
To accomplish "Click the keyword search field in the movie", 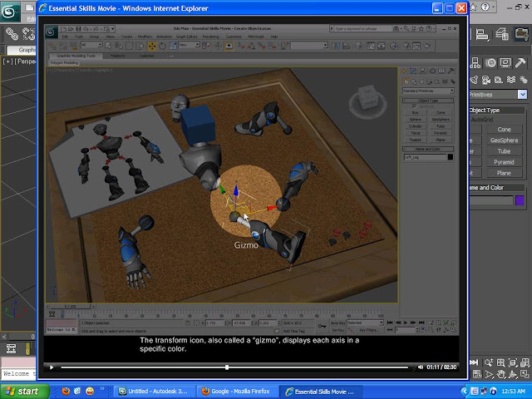I will 363,29.
